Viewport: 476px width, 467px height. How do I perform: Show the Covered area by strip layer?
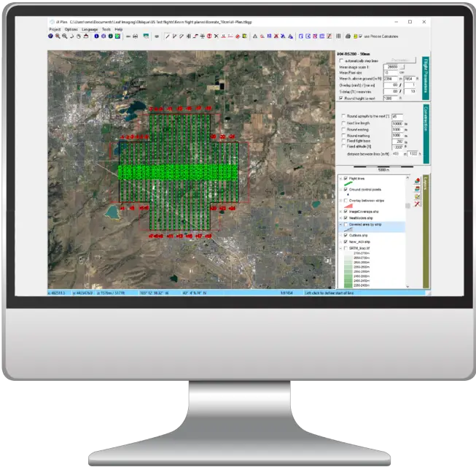[x=346, y=225]
